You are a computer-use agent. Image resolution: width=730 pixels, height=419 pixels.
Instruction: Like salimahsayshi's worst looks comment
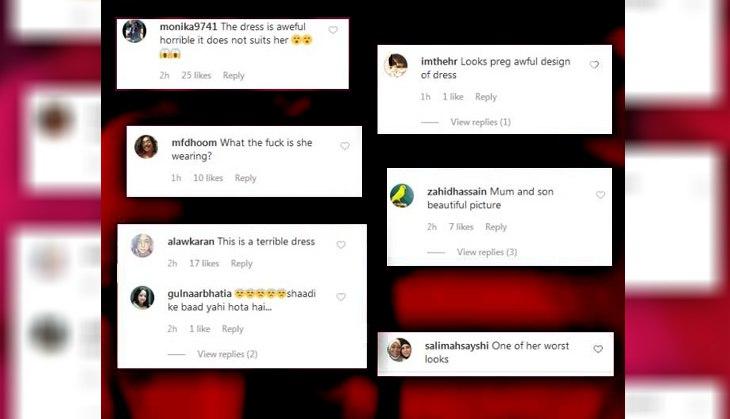(598, 349)
